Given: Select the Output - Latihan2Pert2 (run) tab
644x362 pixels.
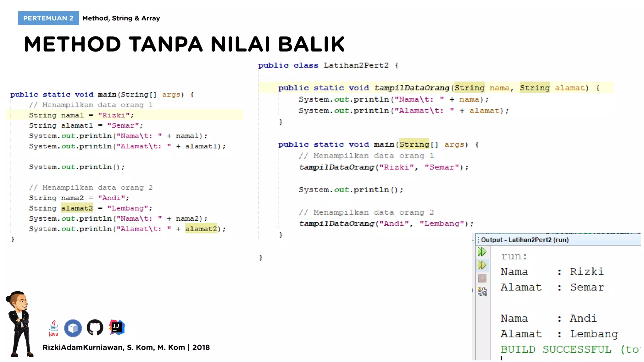Looking at the screenshot, I should tap(525, 240).
